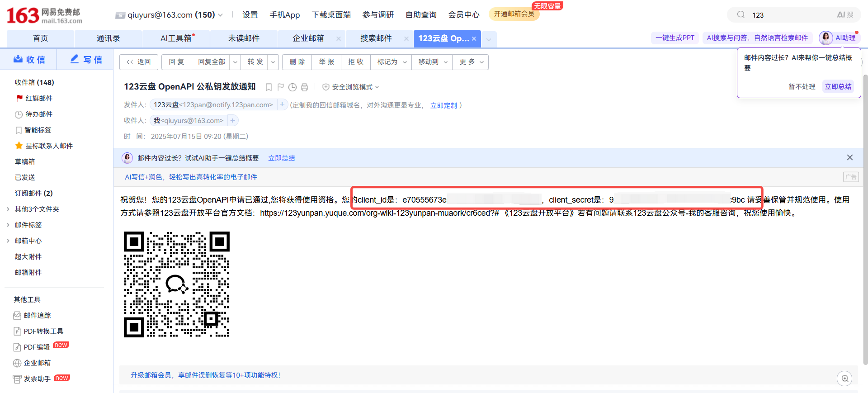Click the search magnifier icon in the search box
Viewport: 868px width, 393px height.
(741, 14)
